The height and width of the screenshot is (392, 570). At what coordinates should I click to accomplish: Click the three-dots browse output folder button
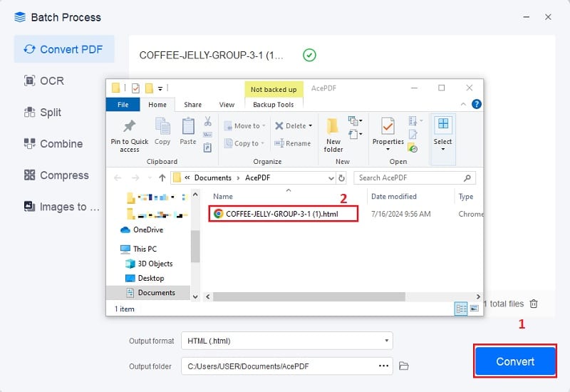(383, 366)
